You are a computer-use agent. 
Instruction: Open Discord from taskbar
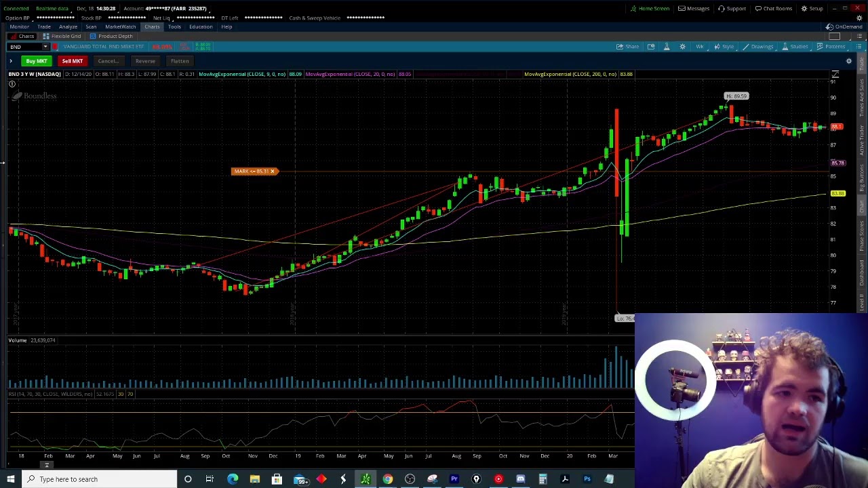[x=521, y=479]
